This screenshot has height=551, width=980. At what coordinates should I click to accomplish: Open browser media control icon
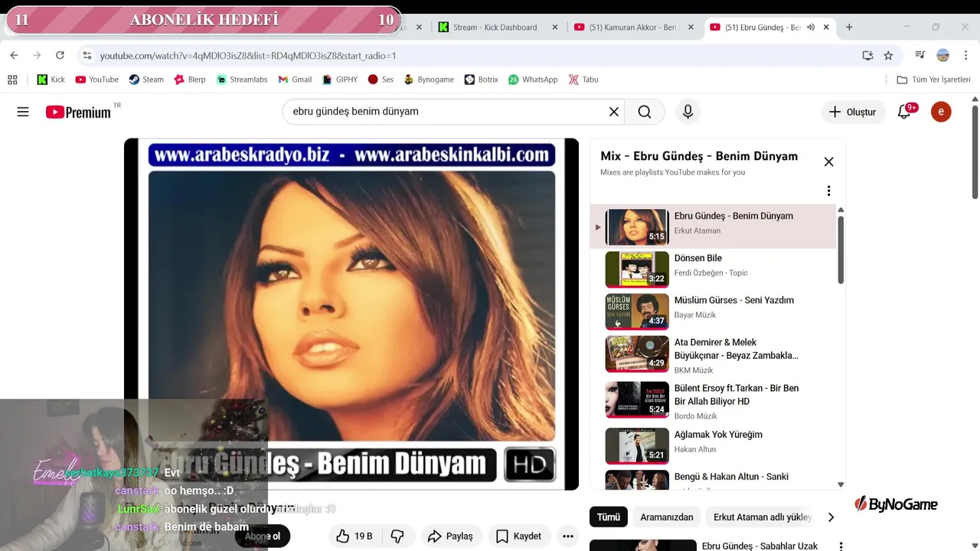point(920,55)
